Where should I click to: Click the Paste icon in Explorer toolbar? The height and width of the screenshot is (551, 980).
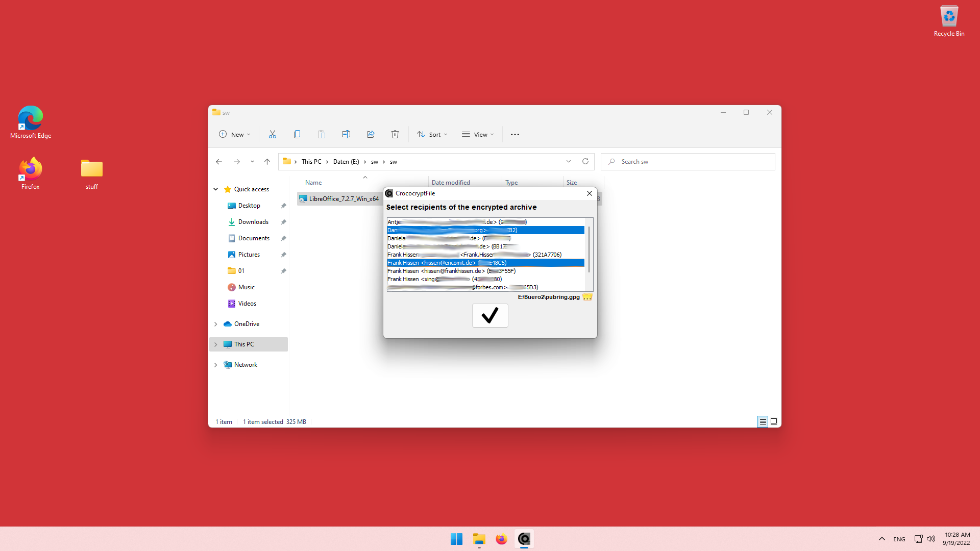point(322,134)
